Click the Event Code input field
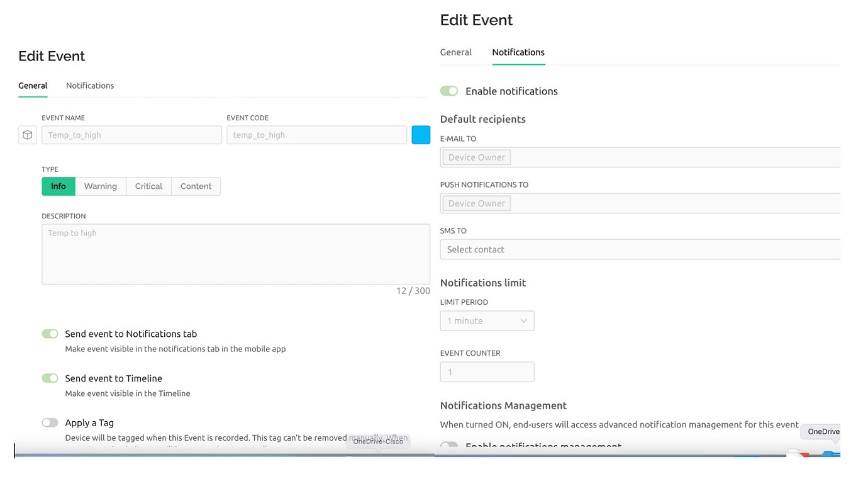 pyautogui.click(x=316, y=135)
